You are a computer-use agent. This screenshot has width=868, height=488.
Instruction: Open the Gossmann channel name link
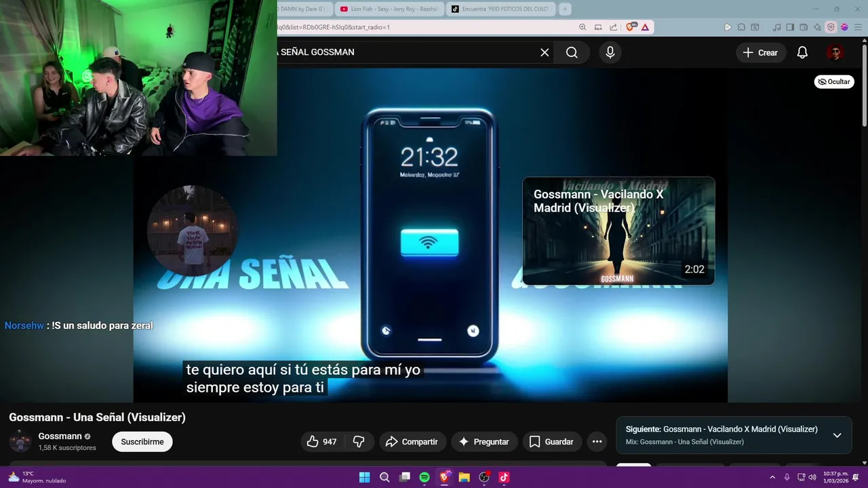pyautogui.click(x=60, y=436)
